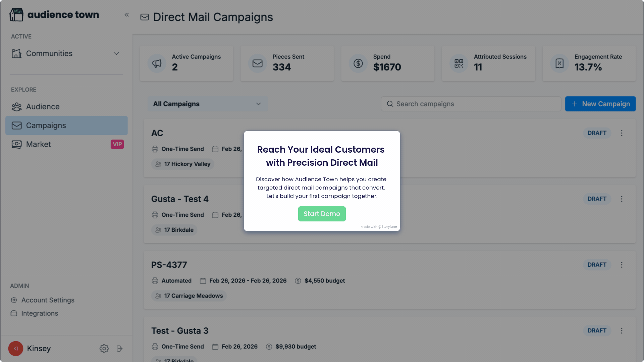Click the Kinsey user avatar
Viewport: 644px width, 362px height.
tap(16, 349)
